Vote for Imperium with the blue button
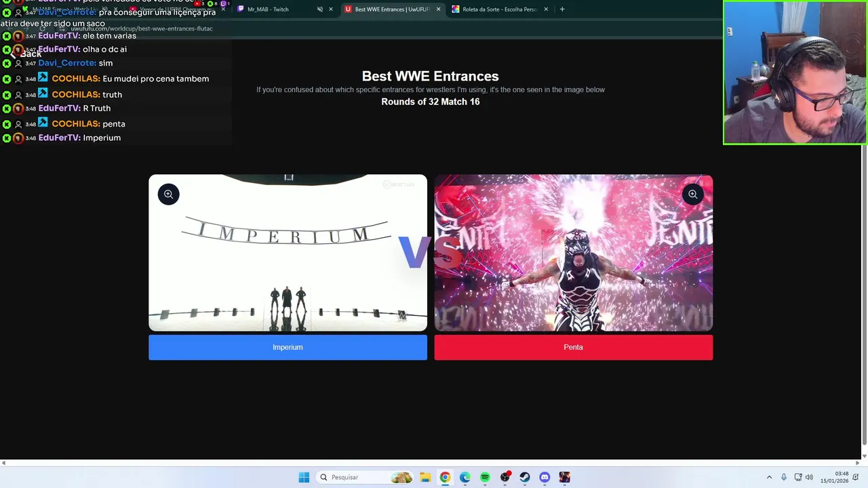The height and width of the screenshot is (488, 868). (288, 347)
